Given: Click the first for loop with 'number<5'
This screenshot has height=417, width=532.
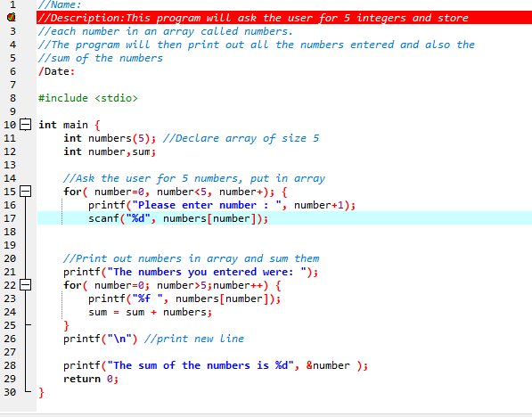Looking at the screenshot, I should pos(176,192).
